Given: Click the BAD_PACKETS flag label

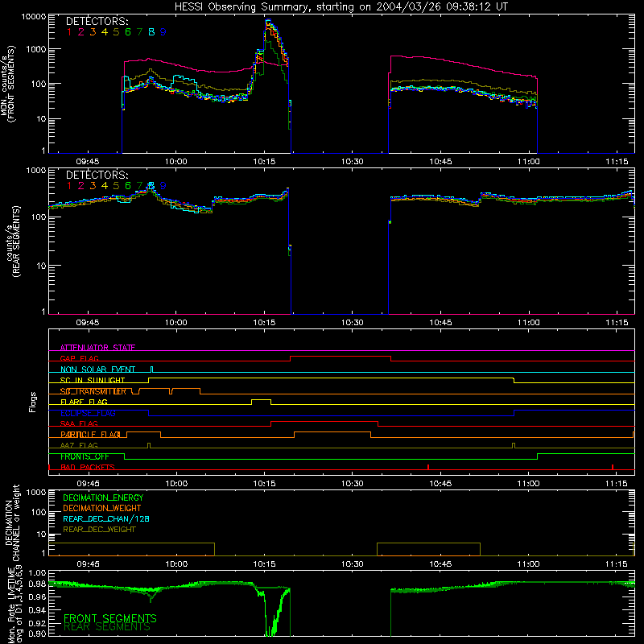Looking at the screenshot, I should tap(88, 467).
